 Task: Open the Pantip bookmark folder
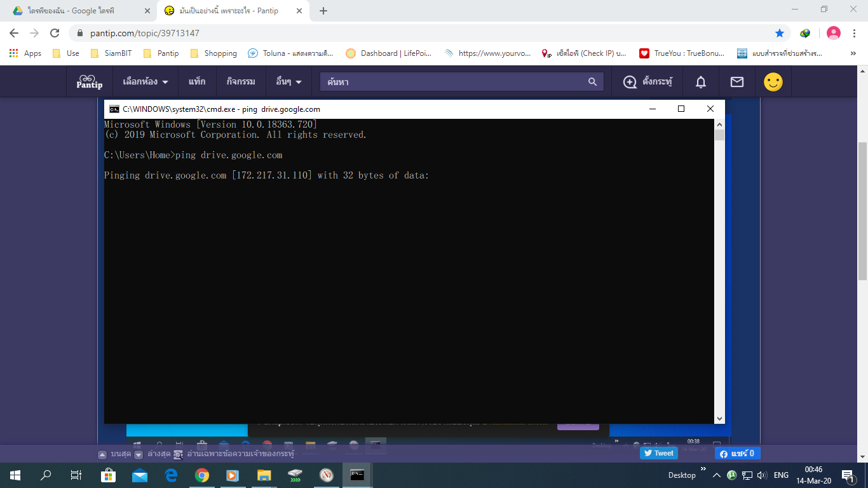pyautogui.click(x=161, y=53)
